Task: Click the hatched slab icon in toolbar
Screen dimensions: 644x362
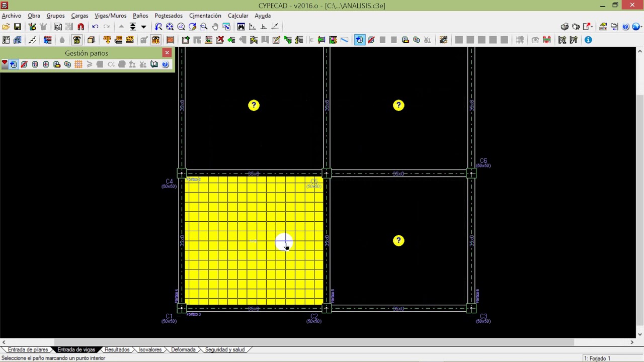Action: 443,40
